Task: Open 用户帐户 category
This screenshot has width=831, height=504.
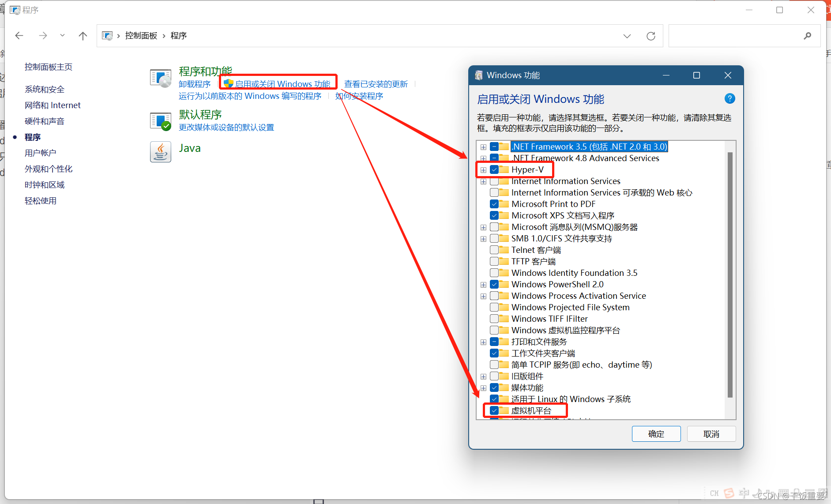Action: (x=41, y=153)
